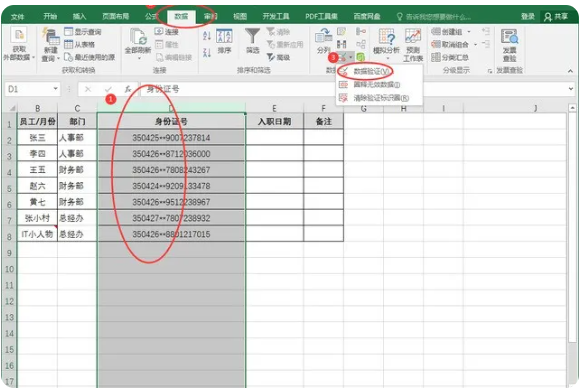Click the 员工/月份 header cell
Image resolution: width=582 pixels, height=392 pixels.
point(37,121)
